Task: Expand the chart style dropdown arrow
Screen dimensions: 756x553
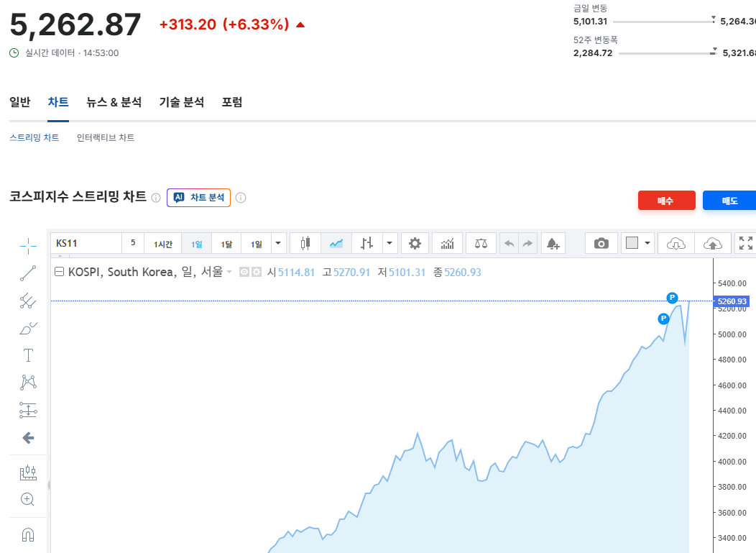Action: [x=389, y=244]
